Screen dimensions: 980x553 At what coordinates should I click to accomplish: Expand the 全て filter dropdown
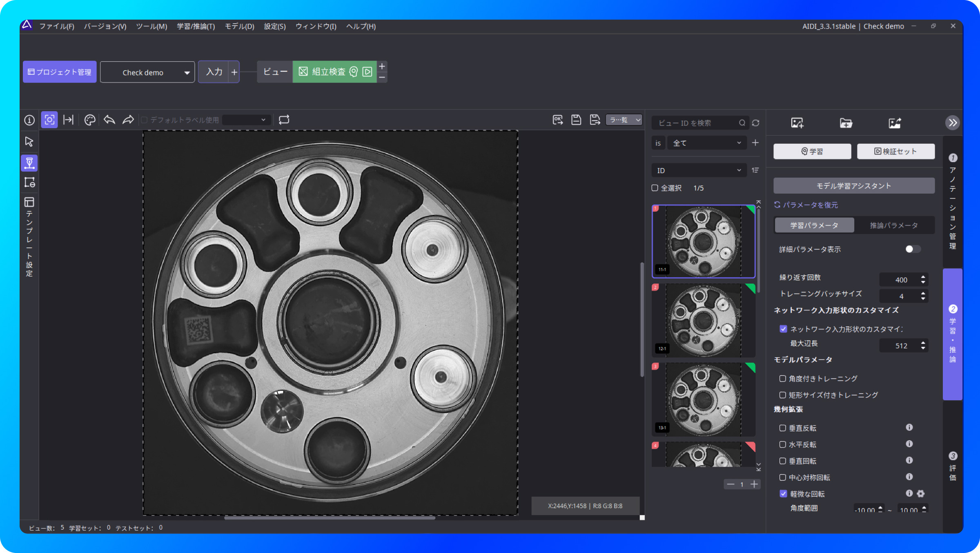[x=707, y=143]
